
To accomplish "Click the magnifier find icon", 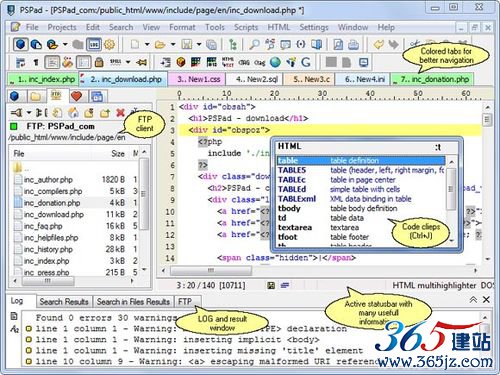I will pyautogui.click(x=254, y=44).
